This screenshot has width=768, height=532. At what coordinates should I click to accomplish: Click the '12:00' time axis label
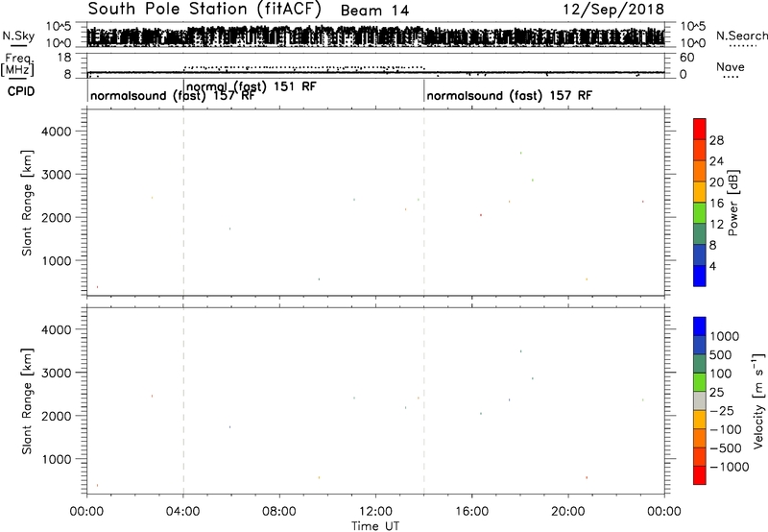click(375, 512)
